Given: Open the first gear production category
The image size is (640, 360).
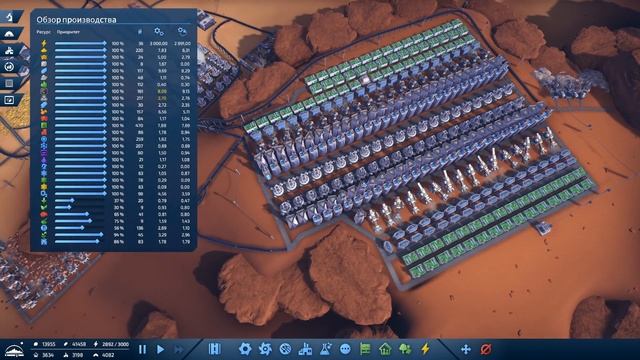Looking at the screenshot, I should coord(244,349).
